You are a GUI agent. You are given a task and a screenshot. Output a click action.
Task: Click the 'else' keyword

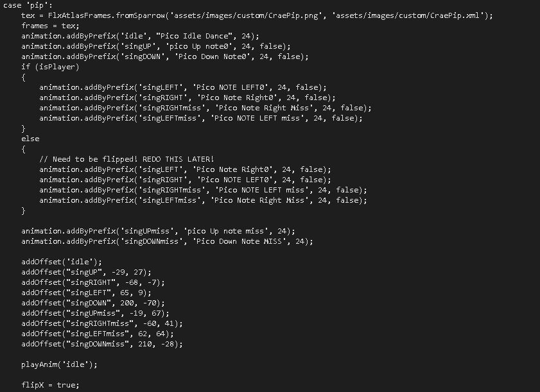pyautogui.click(x=30, y=139)
